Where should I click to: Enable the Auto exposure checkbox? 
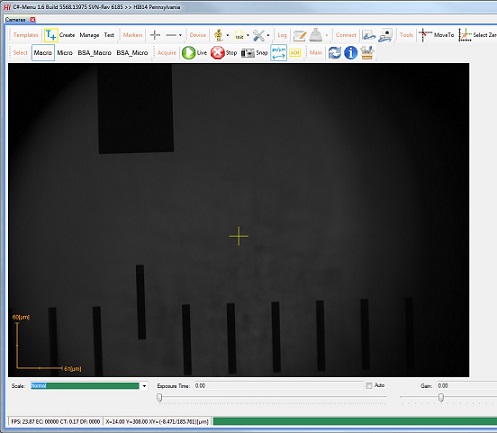[369, 386]
